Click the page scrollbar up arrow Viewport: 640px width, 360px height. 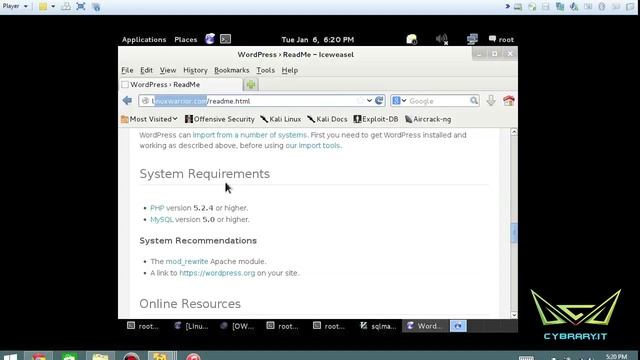[514, 132]
